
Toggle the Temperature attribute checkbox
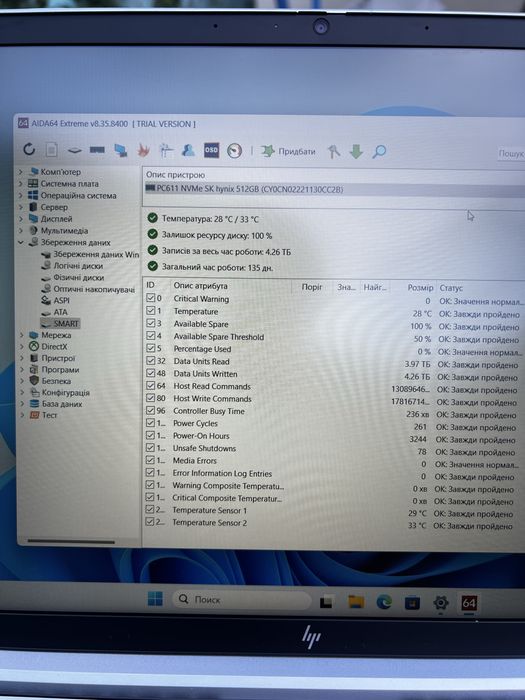150,310
